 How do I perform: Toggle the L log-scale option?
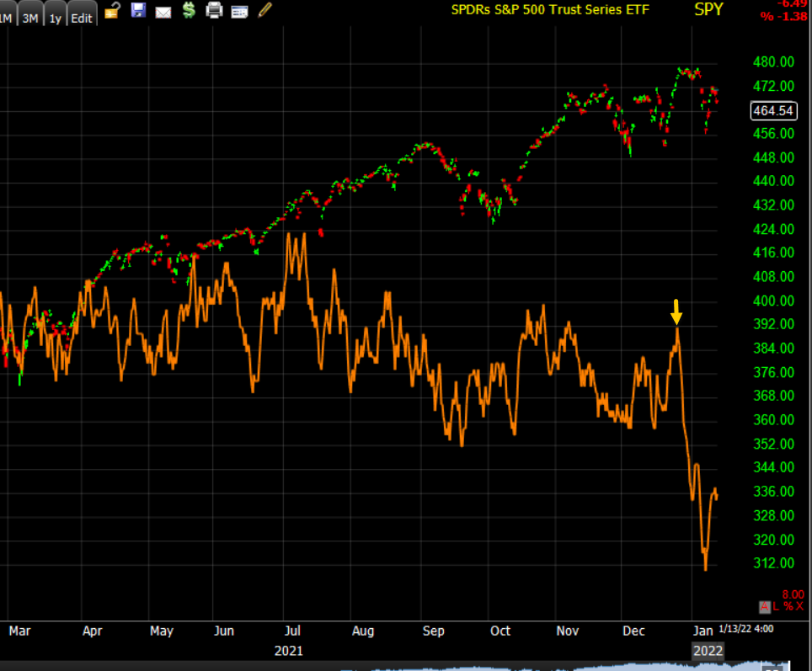pos(776,607)
